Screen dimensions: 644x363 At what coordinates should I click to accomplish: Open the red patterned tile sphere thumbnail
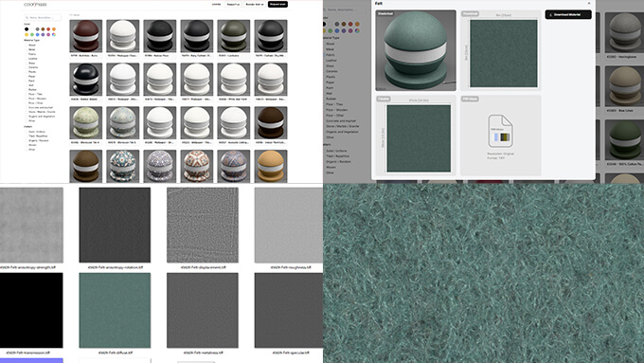click(197, 166)
